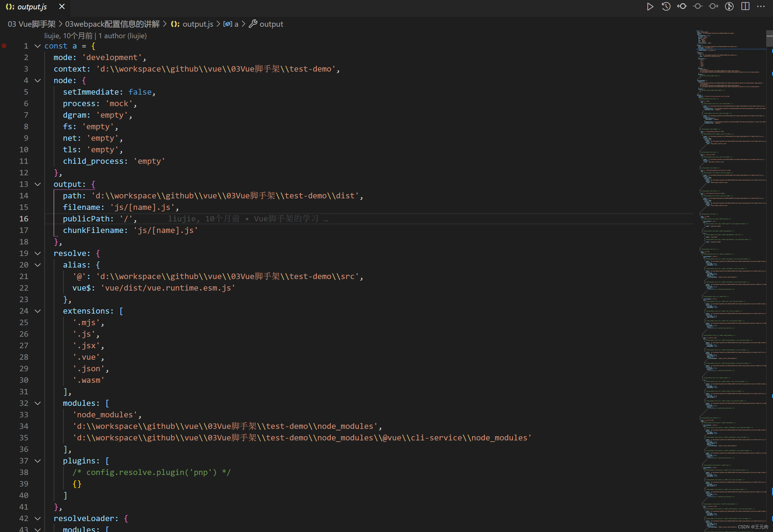This screenshot has width=773, height=532.
Task: Collapse the 'node' block on line 4
Action: [38, 81]
